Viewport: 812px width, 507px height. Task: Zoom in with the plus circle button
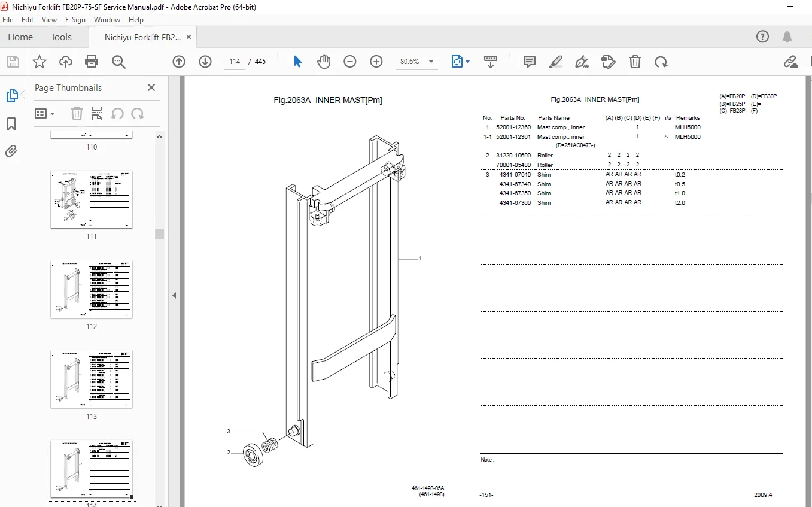376,62
